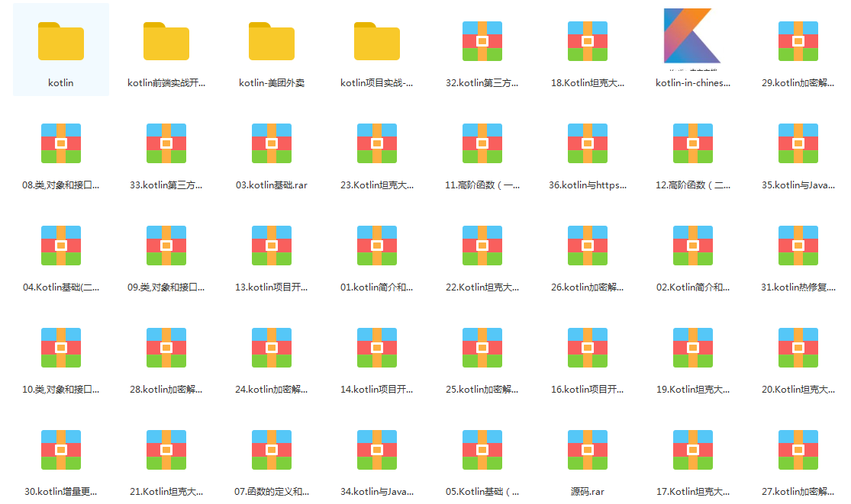Image resolution: width=851 pixels, height=504 pixels.
Task: Click the 11.高阶函数（一... archive icon
Action: tap(482, 143)
